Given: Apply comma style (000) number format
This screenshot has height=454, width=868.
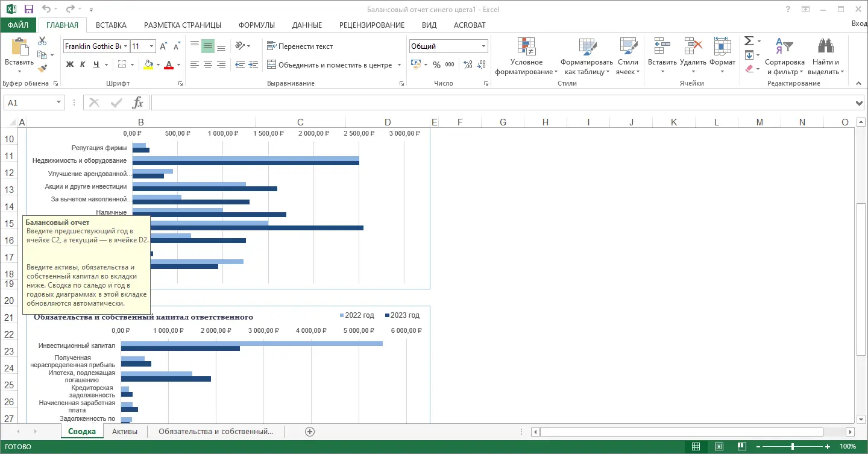Looking at the screenshot, I should click(x=449, y=65).
